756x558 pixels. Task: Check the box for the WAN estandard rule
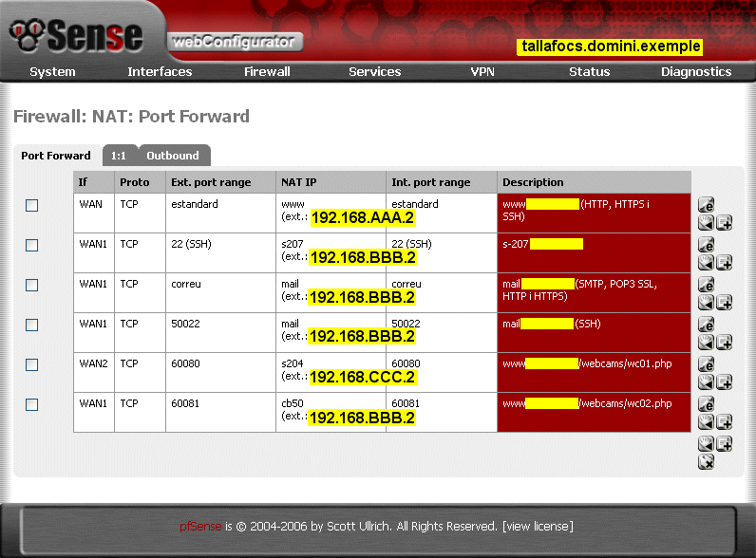click(x=32, y=205)
